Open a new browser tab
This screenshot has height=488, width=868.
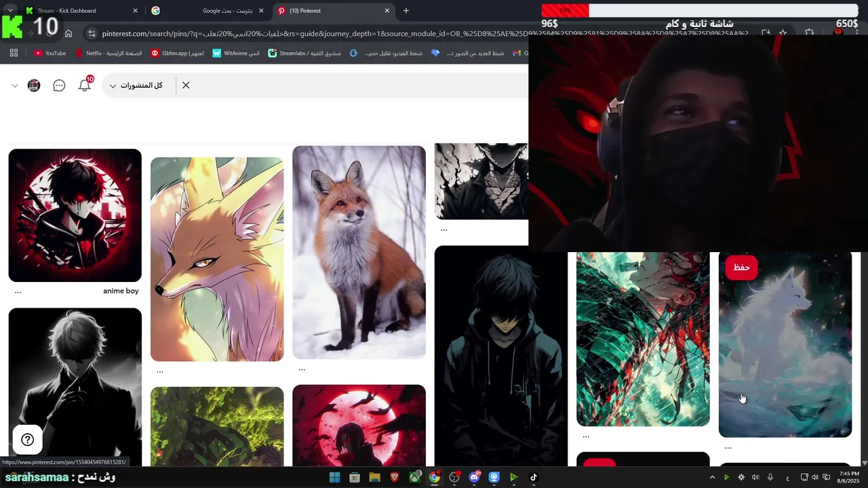tap(406, 11)
